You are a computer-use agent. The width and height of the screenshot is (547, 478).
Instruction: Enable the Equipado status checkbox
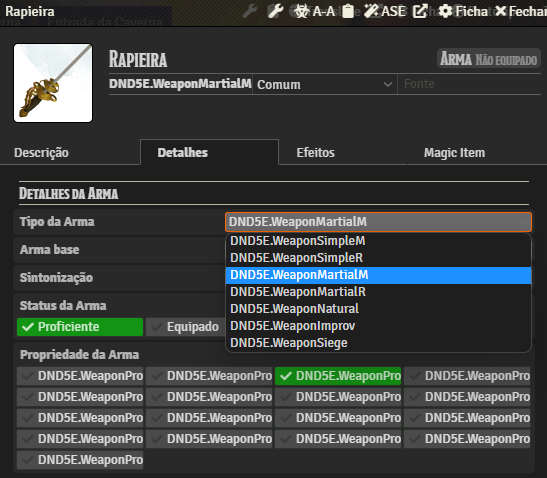coord(186,327)
